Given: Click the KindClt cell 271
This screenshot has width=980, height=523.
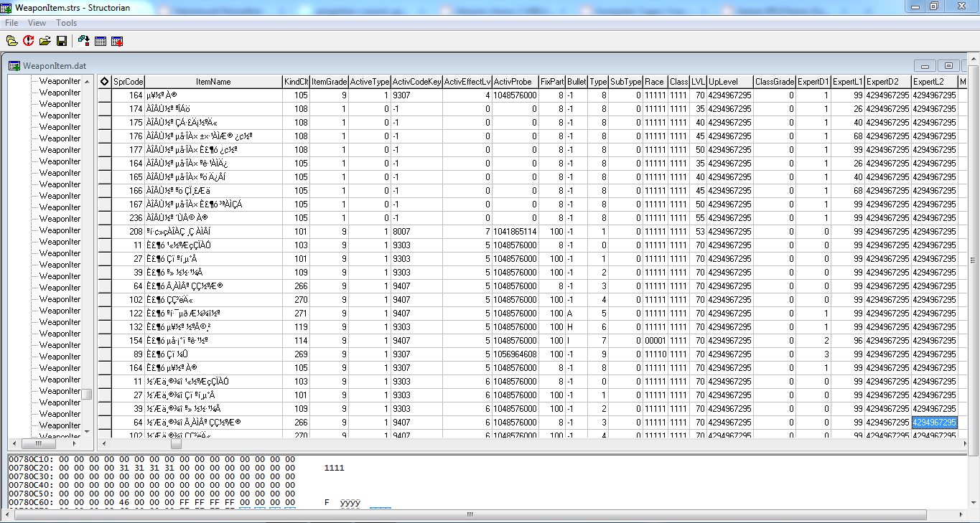Looking at the screenshot, I should pyautogui.click(x=296, y=314).
